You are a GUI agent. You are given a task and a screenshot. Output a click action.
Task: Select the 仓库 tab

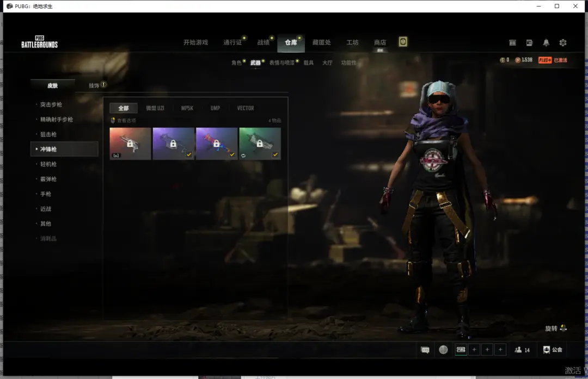[x=291, y=43]
